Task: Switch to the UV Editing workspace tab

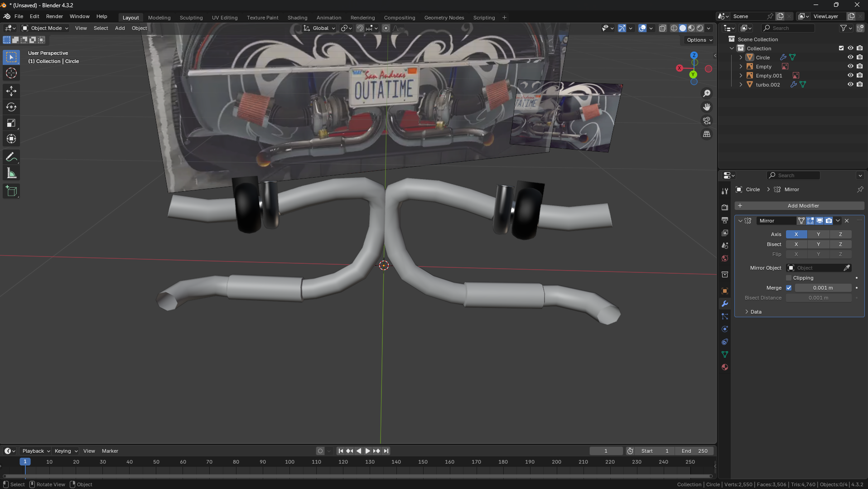Action: click(225, 18)
